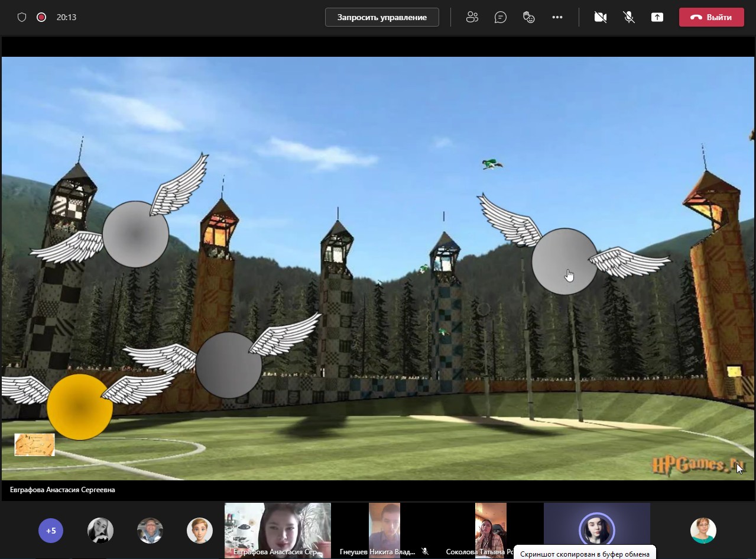Unmute the microphone
The image size is (756, 559).
(x=629, y=17)
